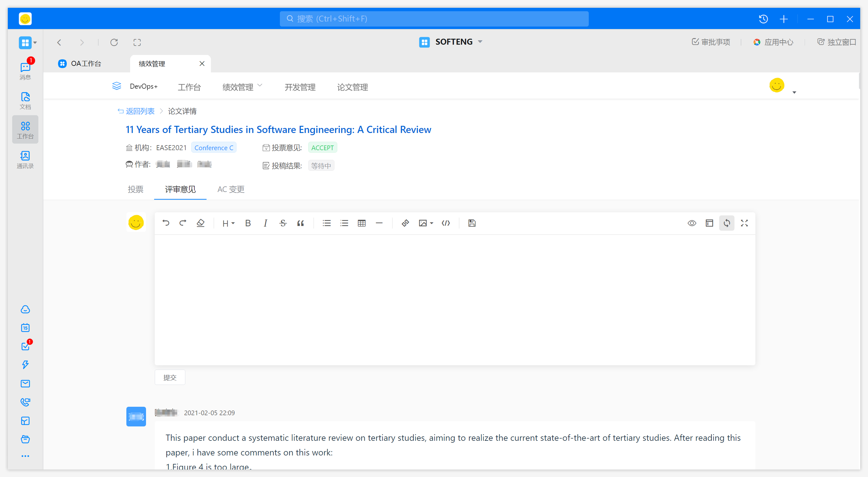Toggle sync scrolling in the editor
The height and width of the screenshot is (477, 868).
[x=726, y=223]
